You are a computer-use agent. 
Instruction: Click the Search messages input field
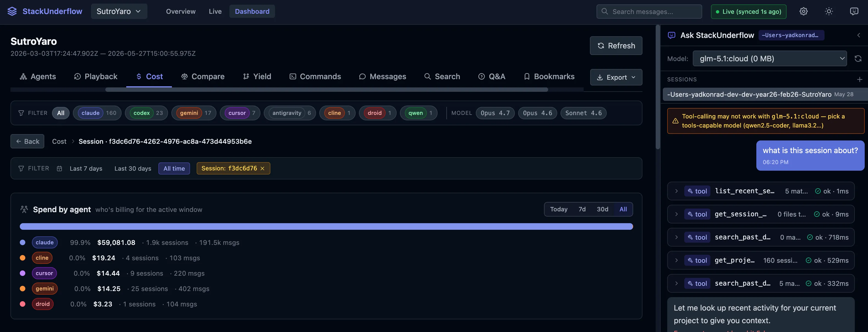(649, 12)
